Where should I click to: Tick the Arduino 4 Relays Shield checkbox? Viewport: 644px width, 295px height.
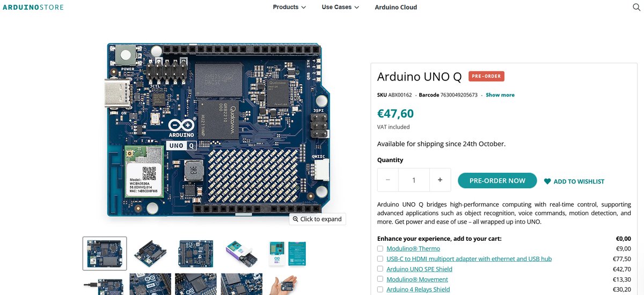[x=380, y=290]
